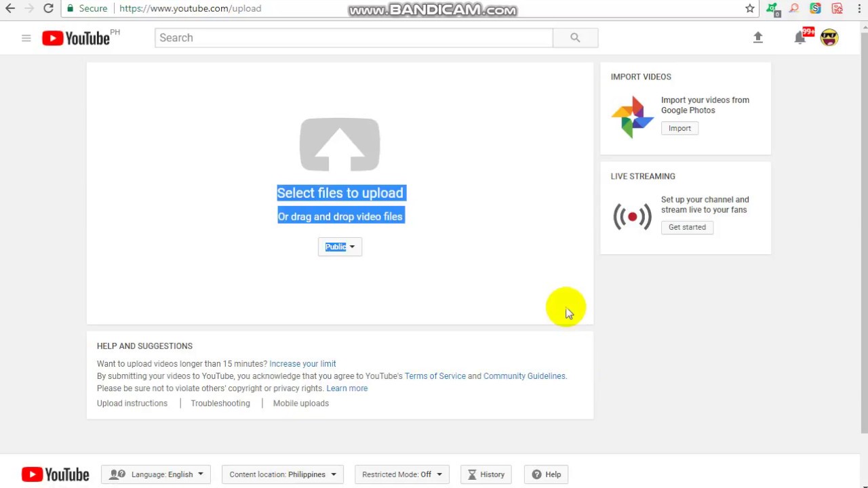The height and width of the screenshot is (488, 868).
Task: Click the LIVE STREAMING heading
Action: [643, 176]
